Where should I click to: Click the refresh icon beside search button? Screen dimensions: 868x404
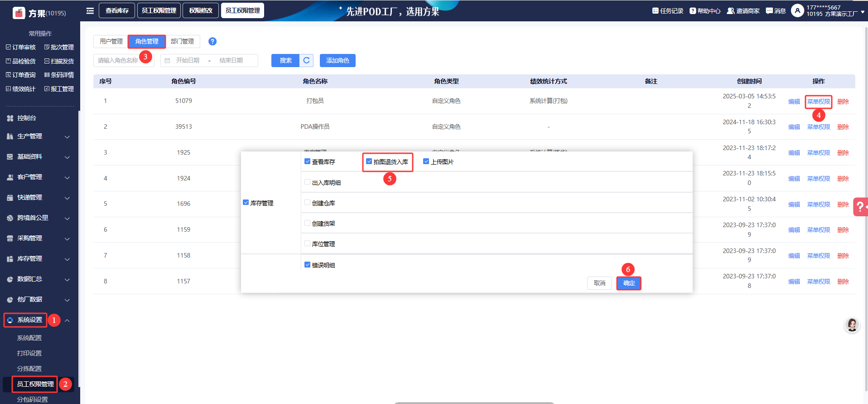pyautogui.click(x=307, y=60)
